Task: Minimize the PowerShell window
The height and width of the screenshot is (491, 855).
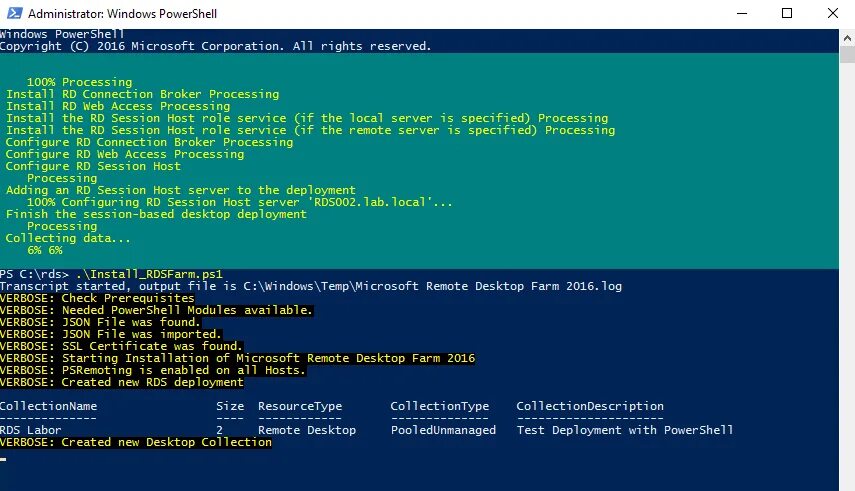Action: (x=742, y=13)
